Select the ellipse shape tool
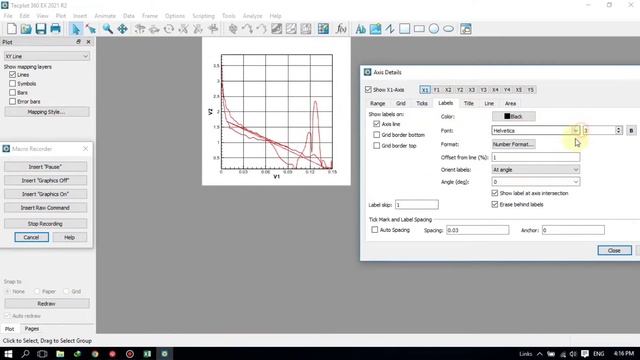The width and height of the screenshot is (640, 360). tap(449, 29)
